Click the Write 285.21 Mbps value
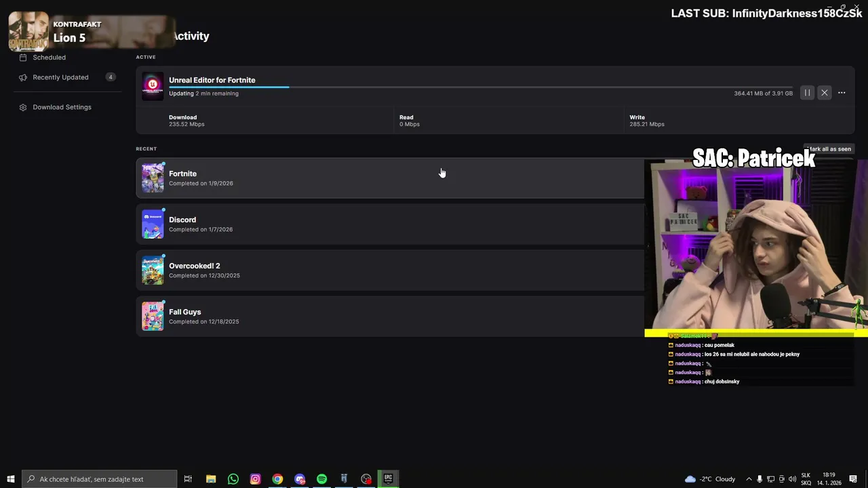868x488 pixels. click(647, 125)
